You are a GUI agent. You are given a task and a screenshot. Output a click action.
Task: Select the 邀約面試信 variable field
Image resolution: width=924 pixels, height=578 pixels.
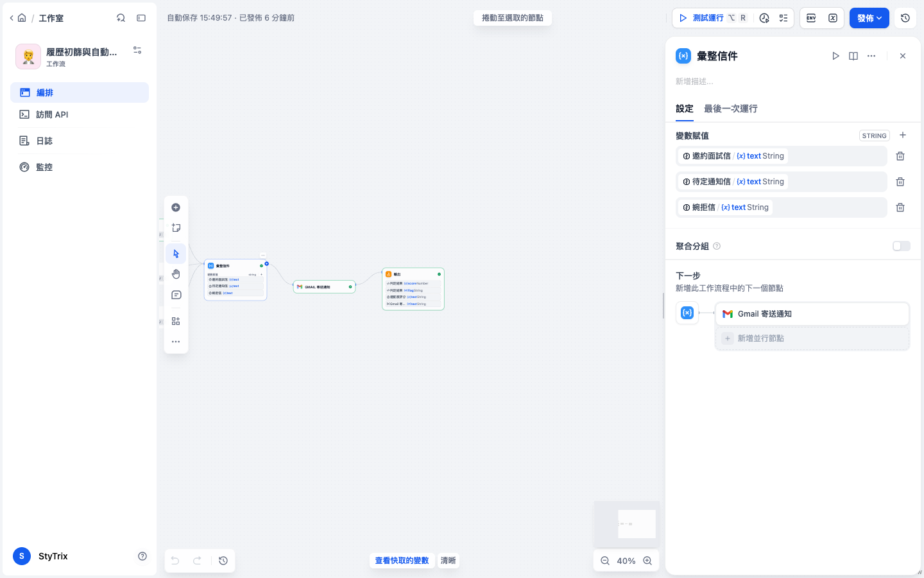[x=782, y=156]
